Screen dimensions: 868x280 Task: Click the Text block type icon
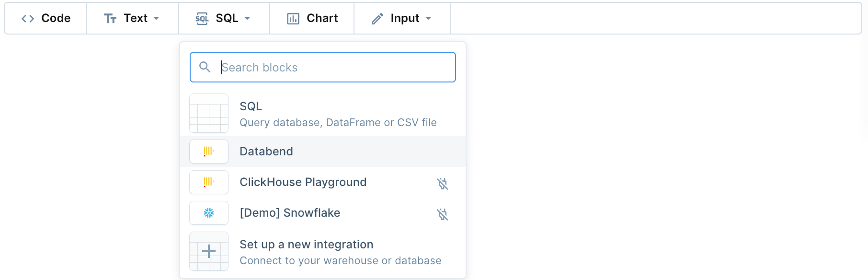coord(110,19)
